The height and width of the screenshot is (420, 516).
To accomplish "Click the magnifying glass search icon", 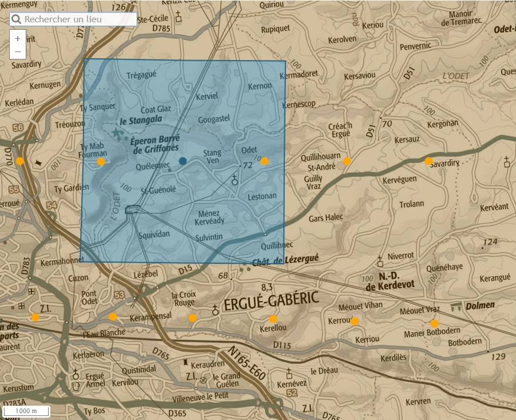I will [16, 19].
